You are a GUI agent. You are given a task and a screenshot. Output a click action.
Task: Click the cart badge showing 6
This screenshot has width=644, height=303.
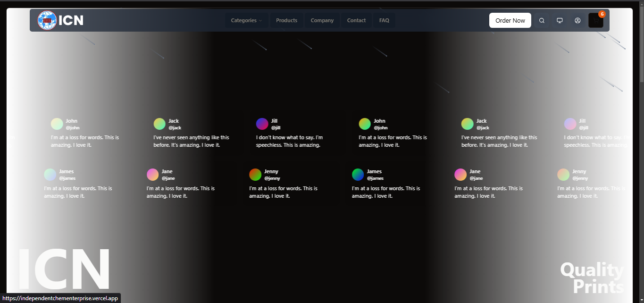pyautogui.click(x=602, y=14)
